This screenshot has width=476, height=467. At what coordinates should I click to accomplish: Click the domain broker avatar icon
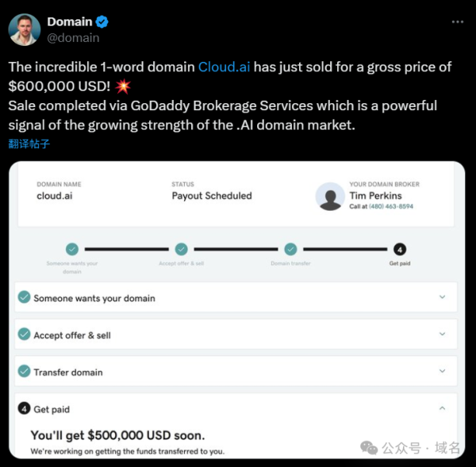point(330,197)
